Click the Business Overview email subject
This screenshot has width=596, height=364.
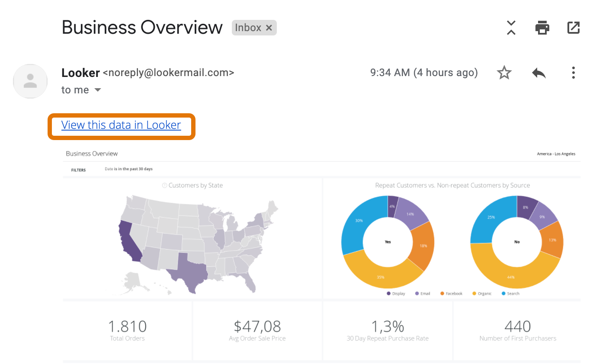pos(141,27)
